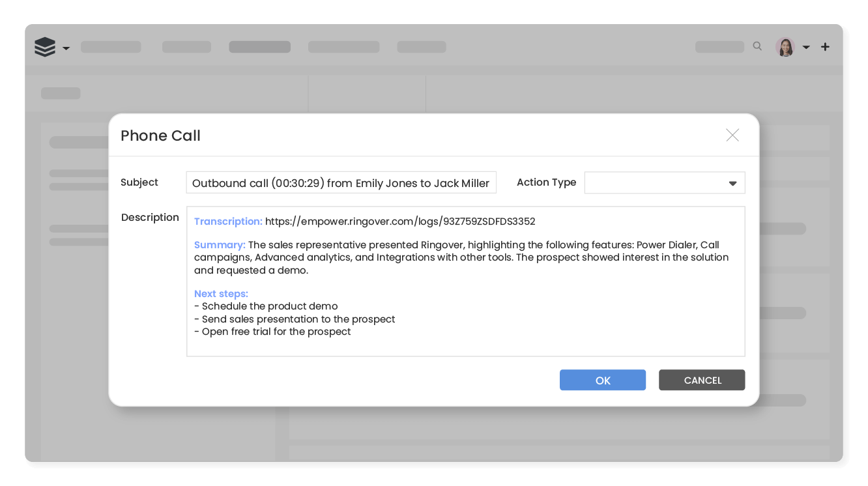Click the search field left of the magnifier

[719, 47]
